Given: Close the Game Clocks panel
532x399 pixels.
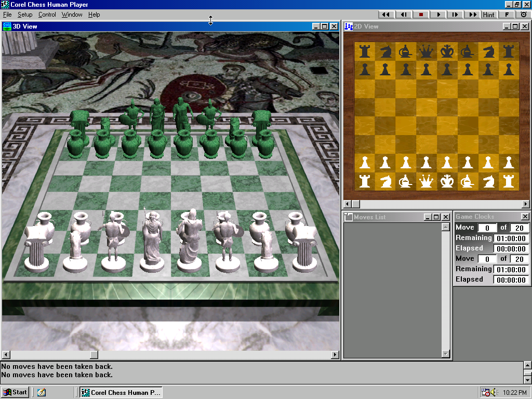Looking at the screenshot, I should [525, 217].
